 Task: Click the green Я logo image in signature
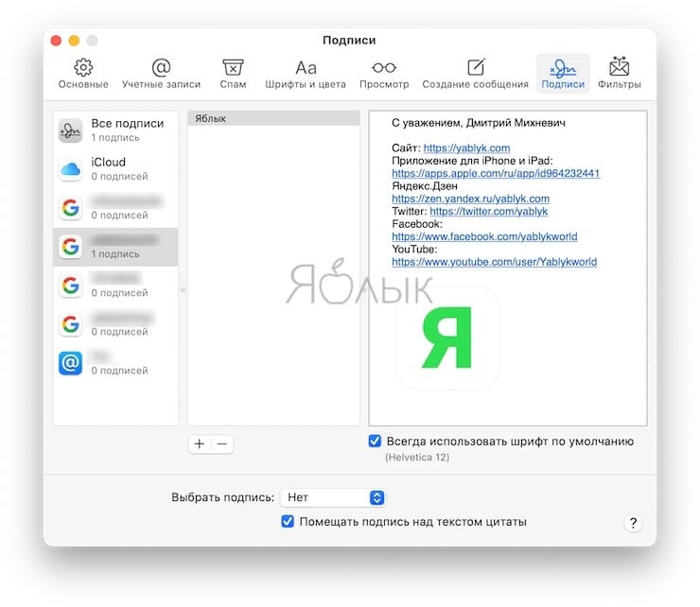[x=447, y=338]
